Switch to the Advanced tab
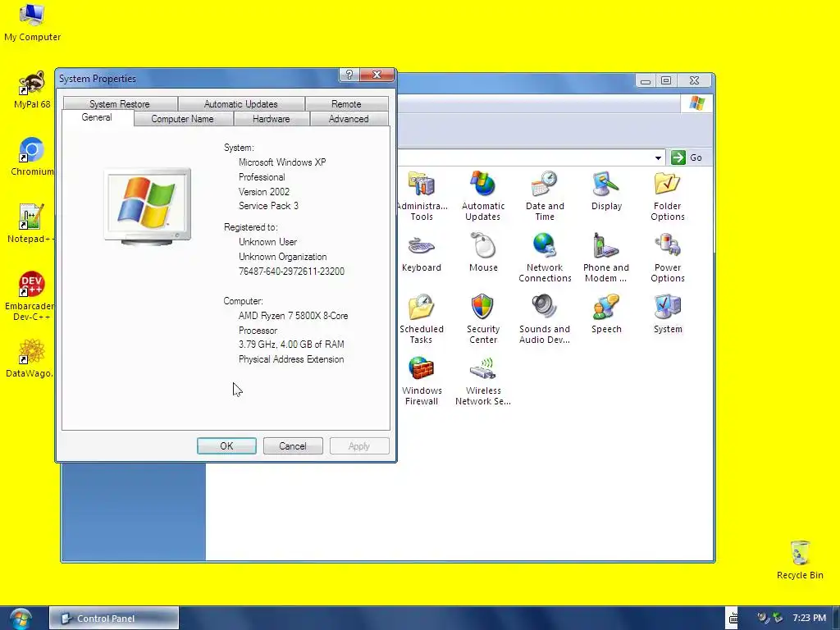The width and height of the screenshot is (840, 630). (x=349, y=119)
